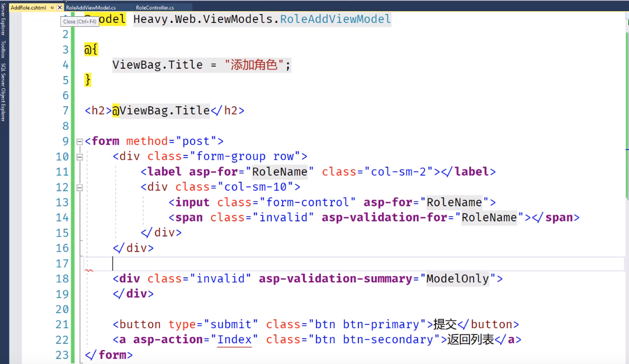Click the "ModelOnly" value on line 18
The width and height of the screenshot is (629, 364).
(457, 278)
